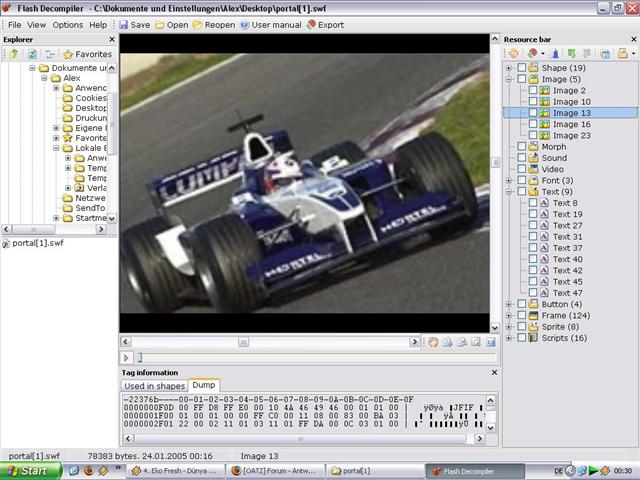
Task: Select portal[1].swf in the file list
Action: coord(36,242)
